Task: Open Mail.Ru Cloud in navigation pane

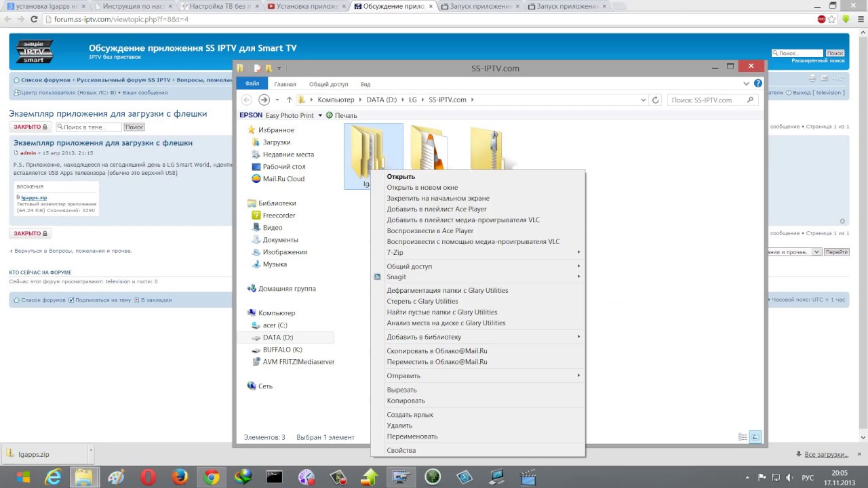Action: 278,179
